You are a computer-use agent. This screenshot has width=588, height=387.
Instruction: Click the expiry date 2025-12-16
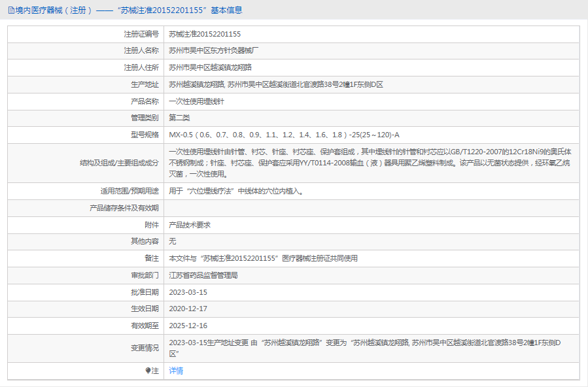(x=188, y=326)
